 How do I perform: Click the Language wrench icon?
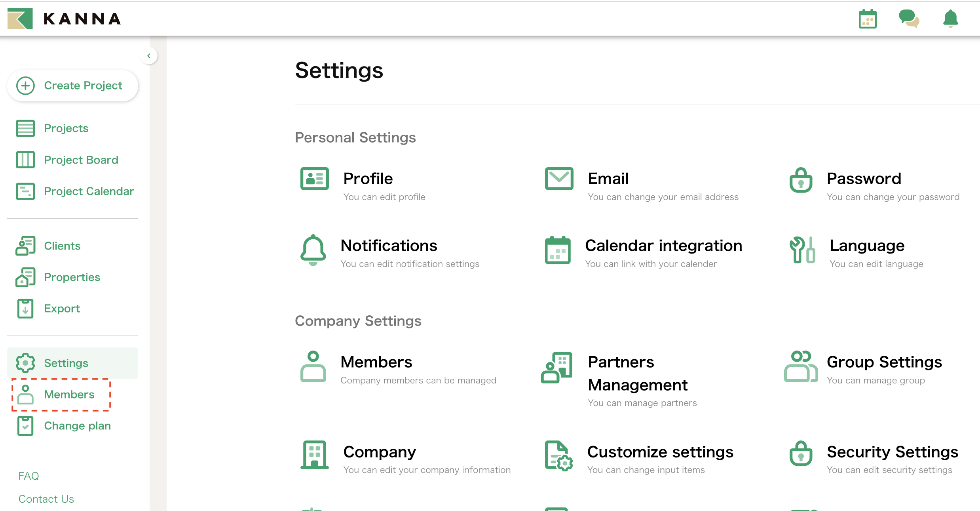tap(802, 250)
